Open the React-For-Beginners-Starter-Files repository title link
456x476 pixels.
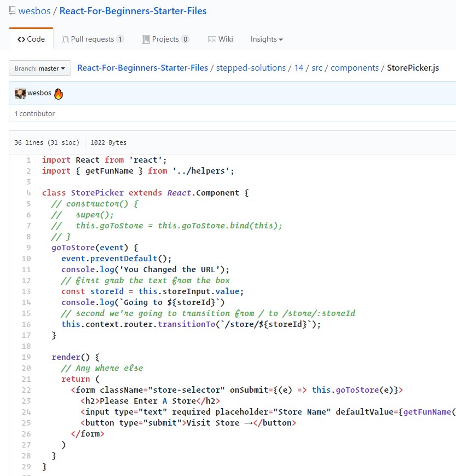coord(133,11)
